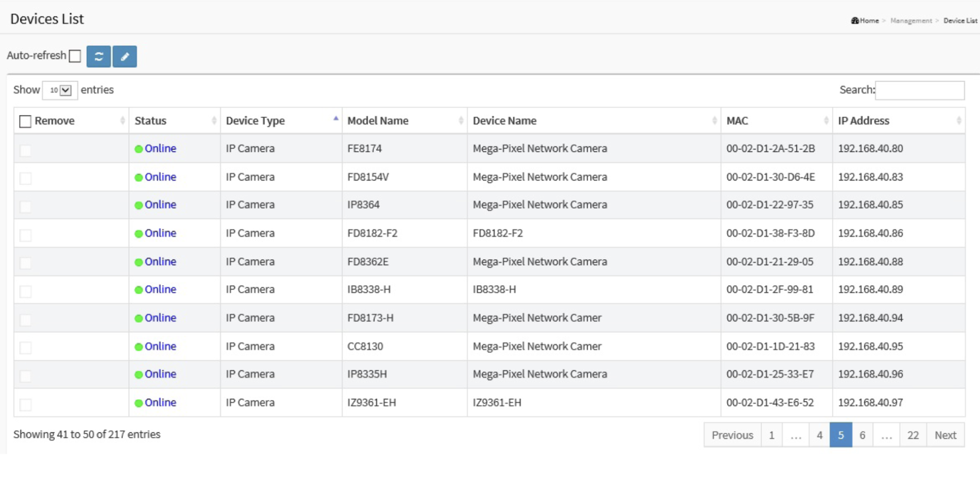The image size is (980, 478).
Task: Enable the Auto-refresh checkbox
Action: point(75,56)
